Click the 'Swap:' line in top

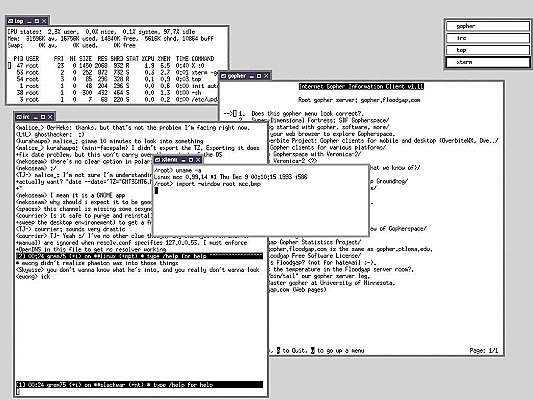pyautogui.click(x=71, y=45)
